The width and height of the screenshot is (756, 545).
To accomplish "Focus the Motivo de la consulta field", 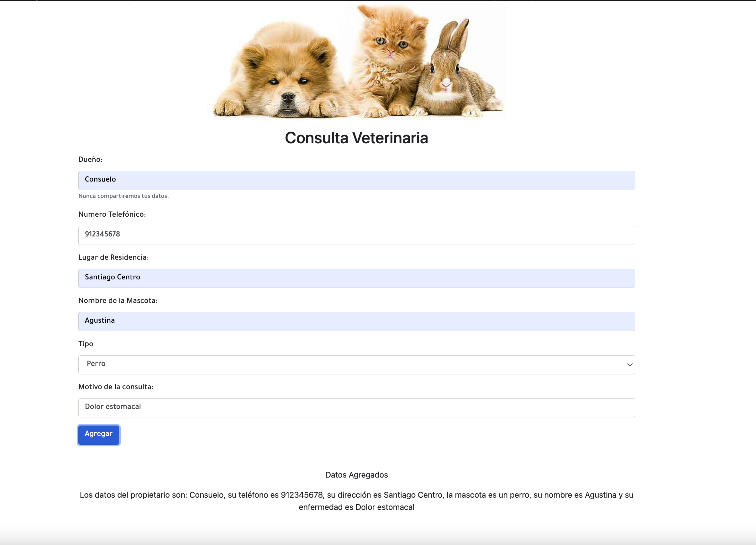I will (x=356, y=407).
